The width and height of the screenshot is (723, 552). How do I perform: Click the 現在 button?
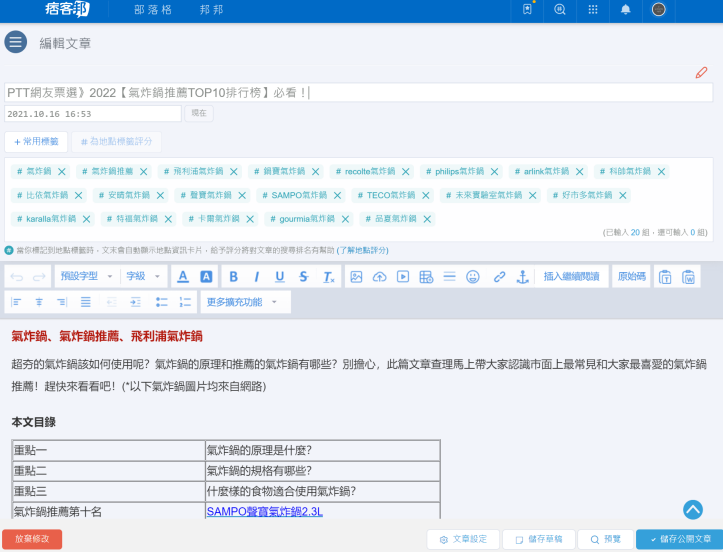coord(199,113)
